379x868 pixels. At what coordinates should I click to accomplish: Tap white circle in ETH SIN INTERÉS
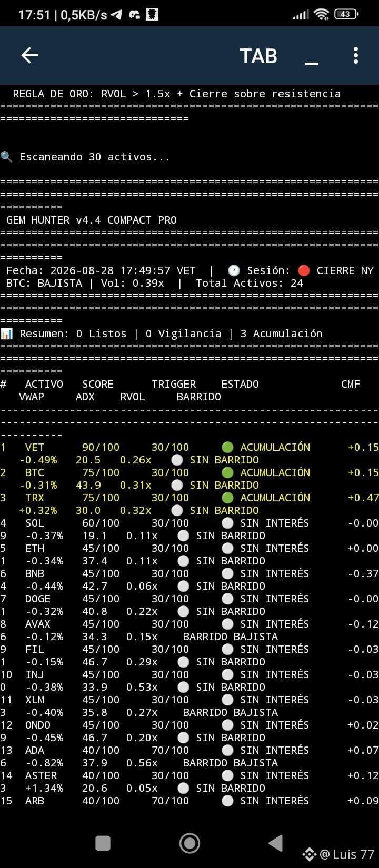pyautogui.click(x=227, y=548)
